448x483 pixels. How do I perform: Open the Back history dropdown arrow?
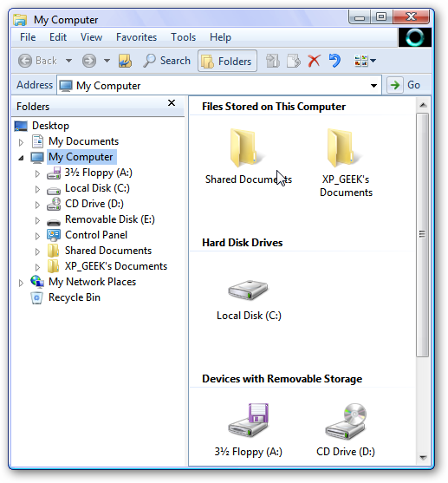tap(69, 61)
